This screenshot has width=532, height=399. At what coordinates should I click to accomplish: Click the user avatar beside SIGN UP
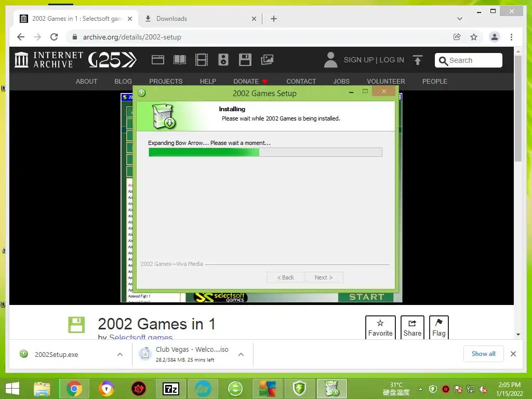tap(330, 60)
